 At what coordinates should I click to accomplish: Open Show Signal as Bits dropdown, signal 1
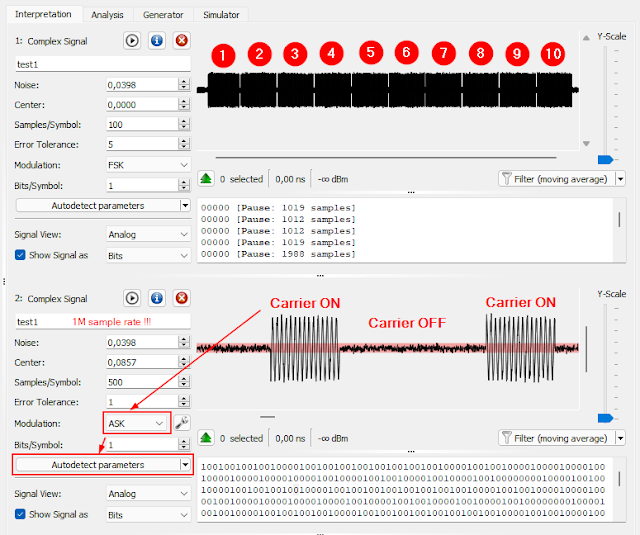click(148, 255)
